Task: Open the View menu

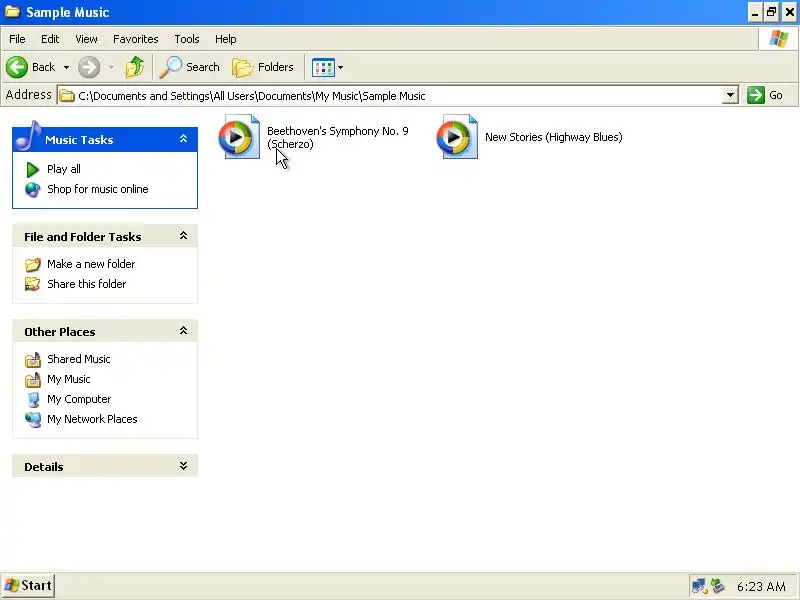Action: 86,39
